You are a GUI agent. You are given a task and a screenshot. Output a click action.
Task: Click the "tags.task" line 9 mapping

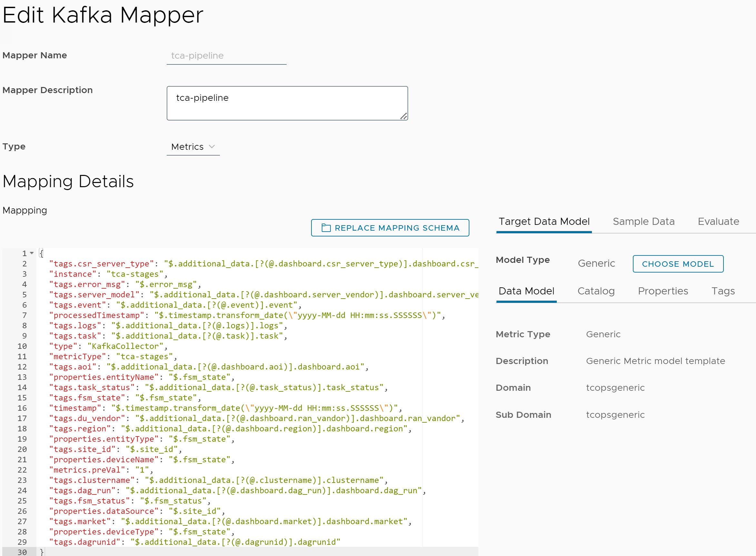pos(168,336)
